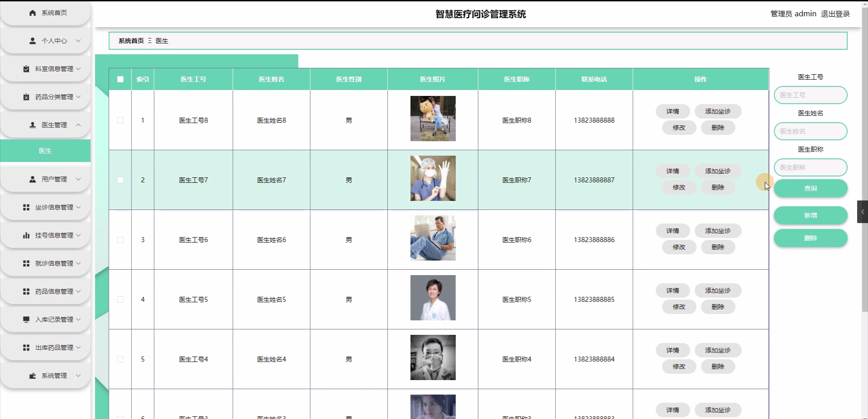Check the box for row 医生工号8

120,120
